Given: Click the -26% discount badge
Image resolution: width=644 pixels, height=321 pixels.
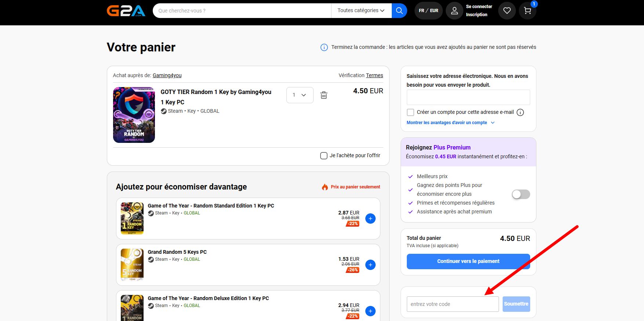Looking at the screenshot, I should point(353,270).
